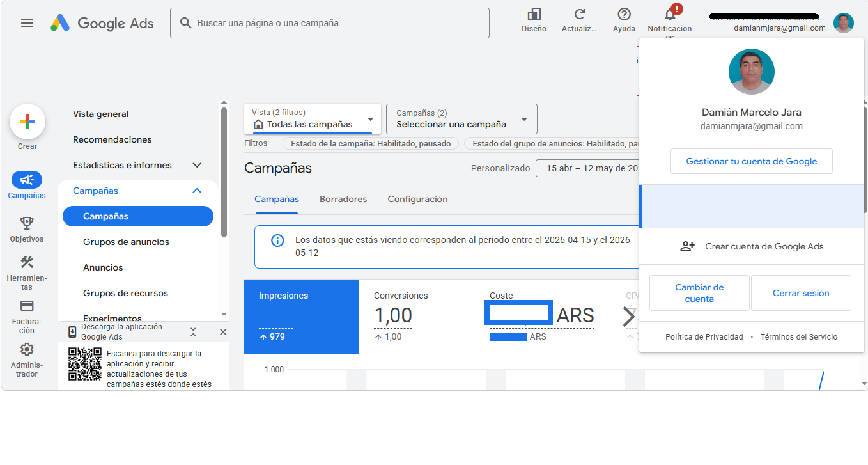Collapse the Campañas navigation section
Screen dimensions: 868x465
pyautogui.click(x=197, y=191)
